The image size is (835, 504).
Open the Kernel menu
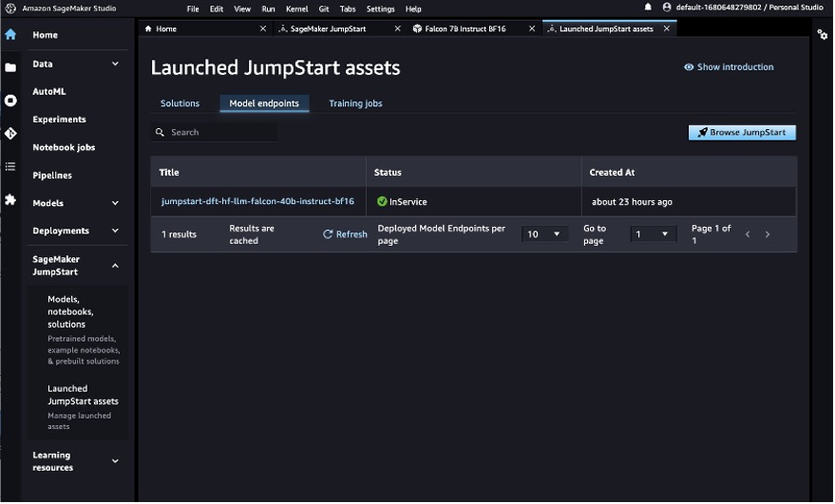(297, 9)
